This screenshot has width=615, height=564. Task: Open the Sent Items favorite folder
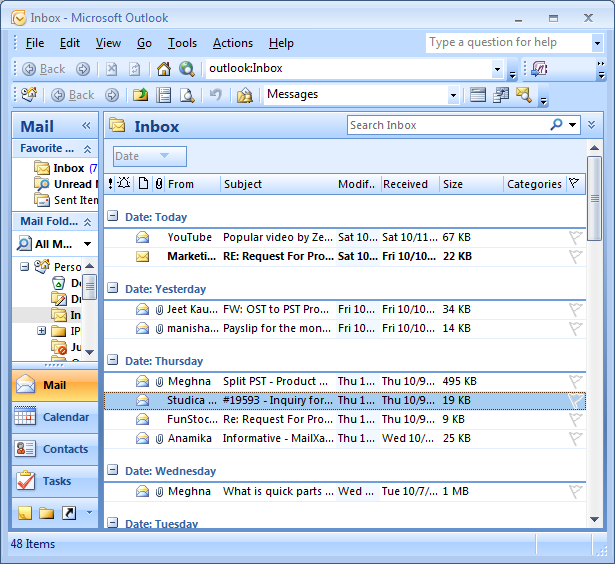pyautogui.click(x=66, y=200)
